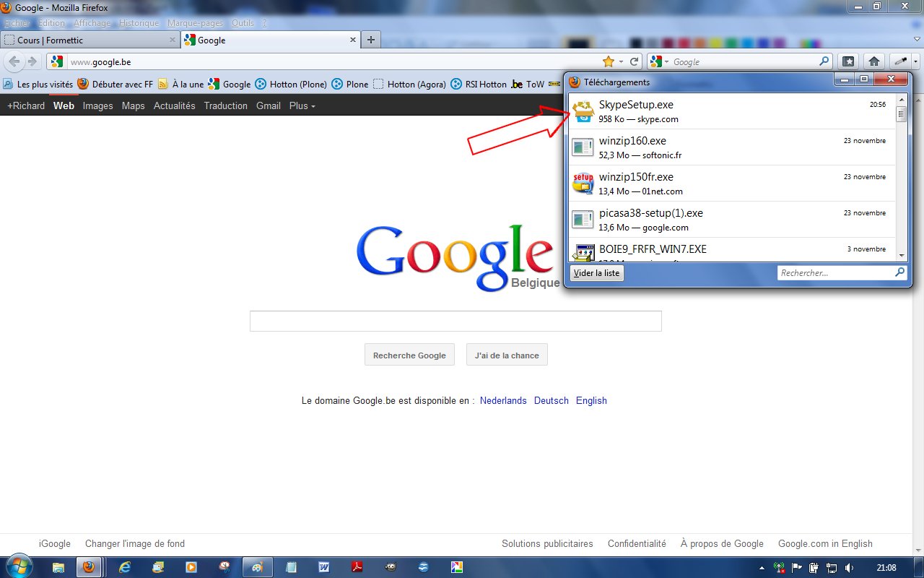Open Traduction in the Google bar

click(225, 105)
